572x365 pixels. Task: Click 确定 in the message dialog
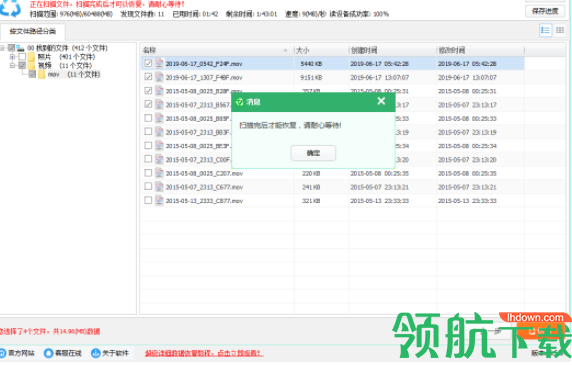pyautogui.click(x=313, y=153)
